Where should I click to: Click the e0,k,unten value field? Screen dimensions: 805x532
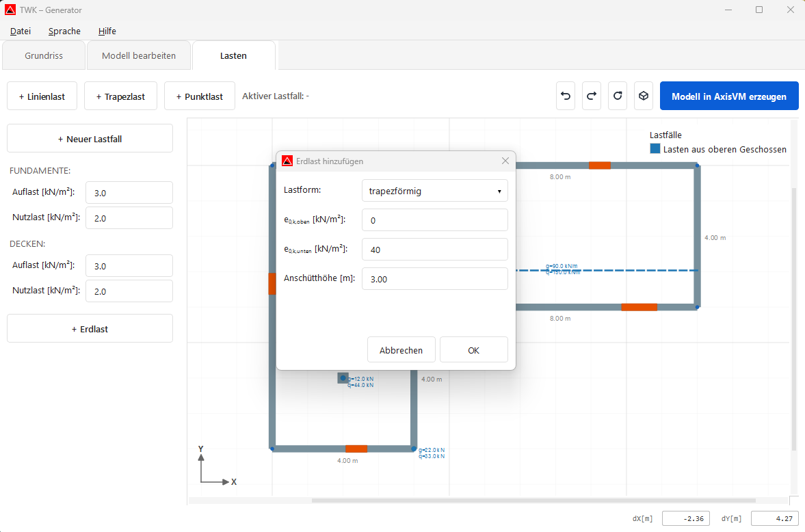pos(434,250)
